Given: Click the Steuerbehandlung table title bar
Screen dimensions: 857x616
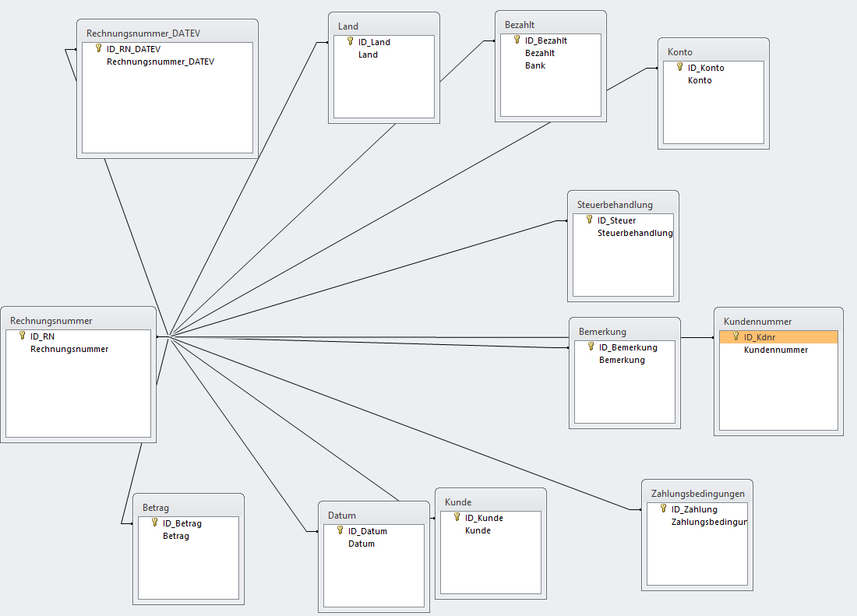Looking at the screenshot, I should [x=623, y=204].
